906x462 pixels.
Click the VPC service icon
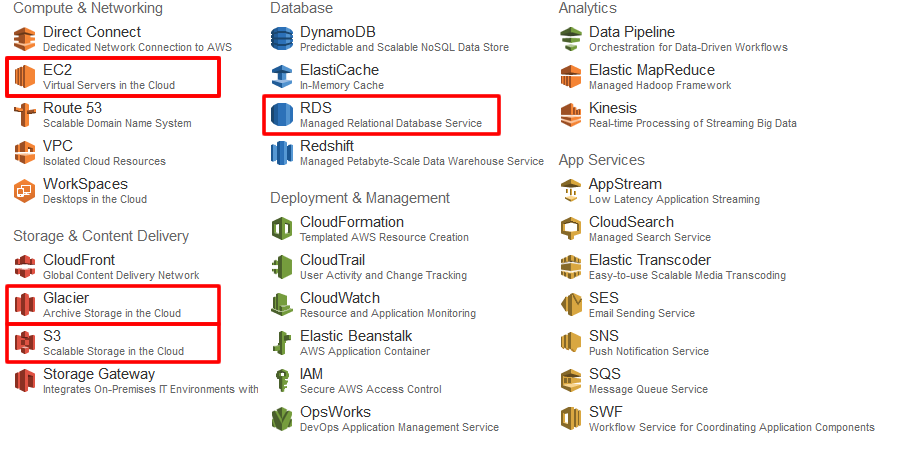click(x=25, y=153)
